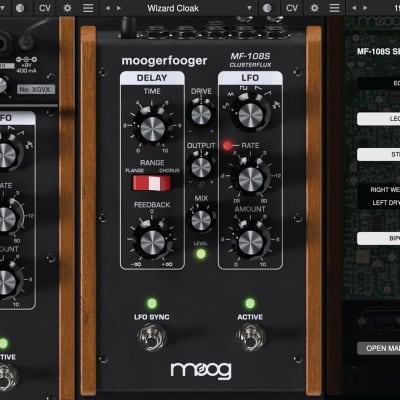Click the round icon in the left plugin header
Screen dimensions: 400x400
[20, 8]
